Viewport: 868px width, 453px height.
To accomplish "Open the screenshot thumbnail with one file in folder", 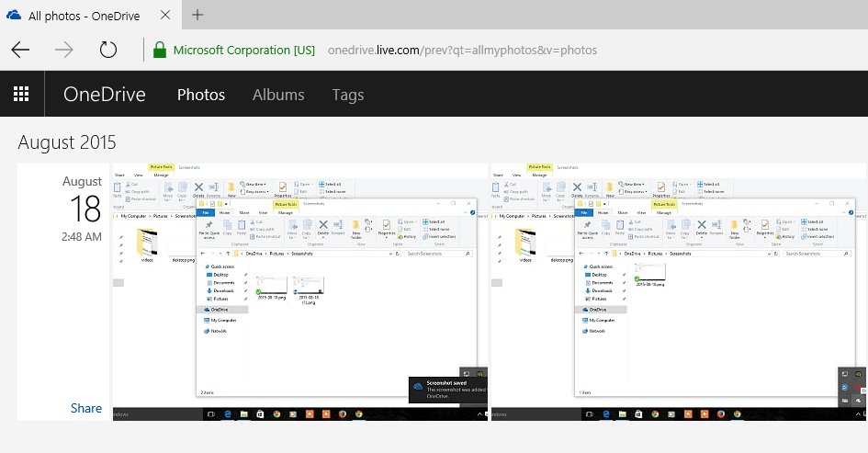I will pyautogui.click(x=679, y=292).
